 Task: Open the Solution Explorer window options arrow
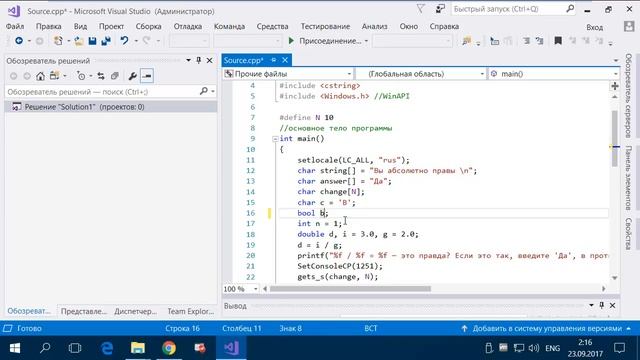tap(188, 60)
